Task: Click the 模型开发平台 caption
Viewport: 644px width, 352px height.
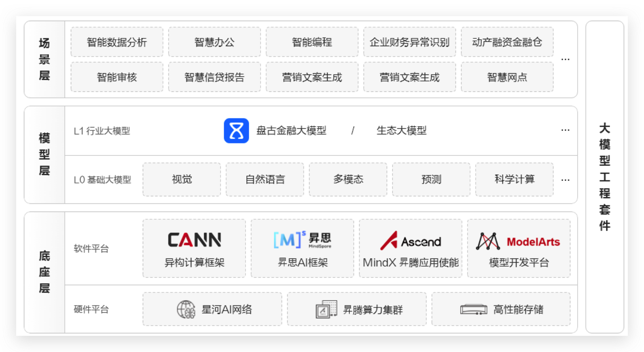Action: pyautogui.click(x=519, y=263)
